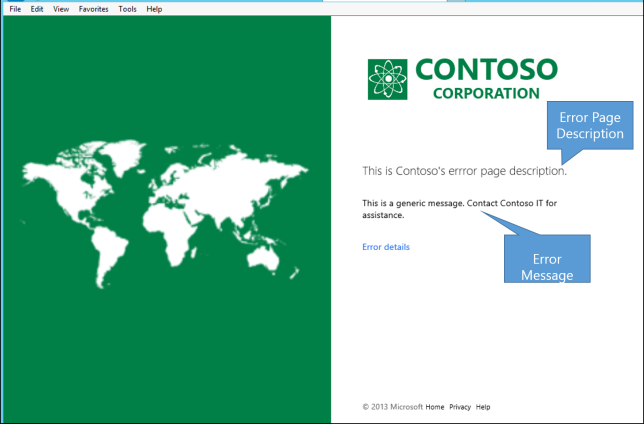Open the Privacy footer link

tap(460, 407)
